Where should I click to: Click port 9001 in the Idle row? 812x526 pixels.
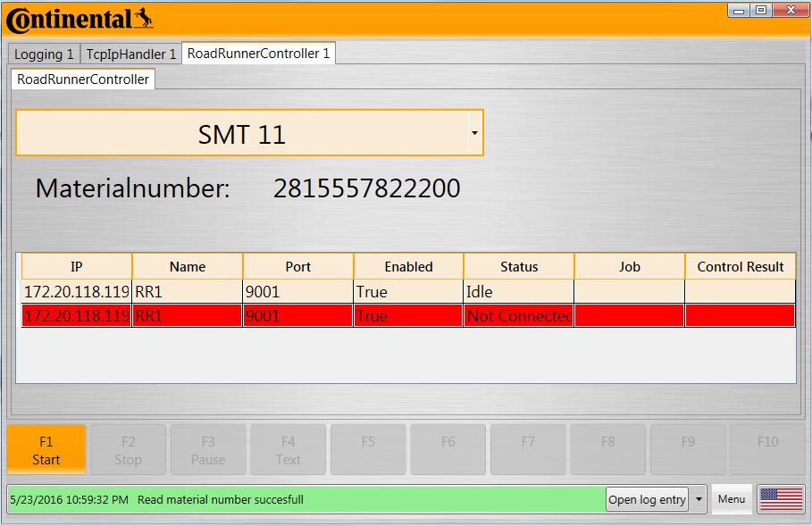[298, 292]
